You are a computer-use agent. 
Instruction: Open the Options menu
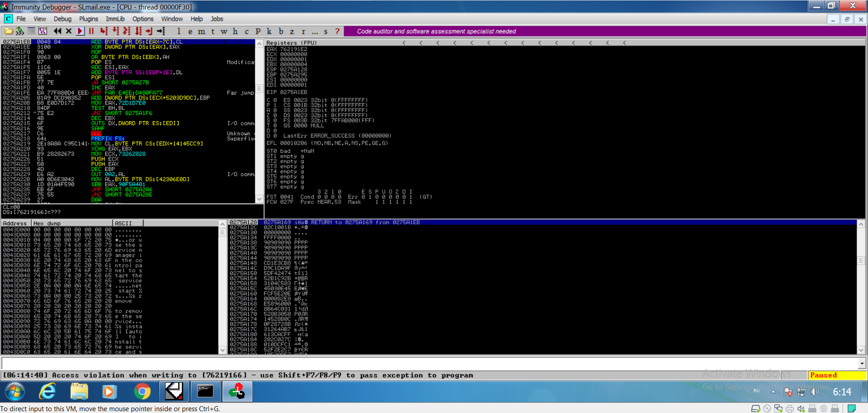coord(143,19)
